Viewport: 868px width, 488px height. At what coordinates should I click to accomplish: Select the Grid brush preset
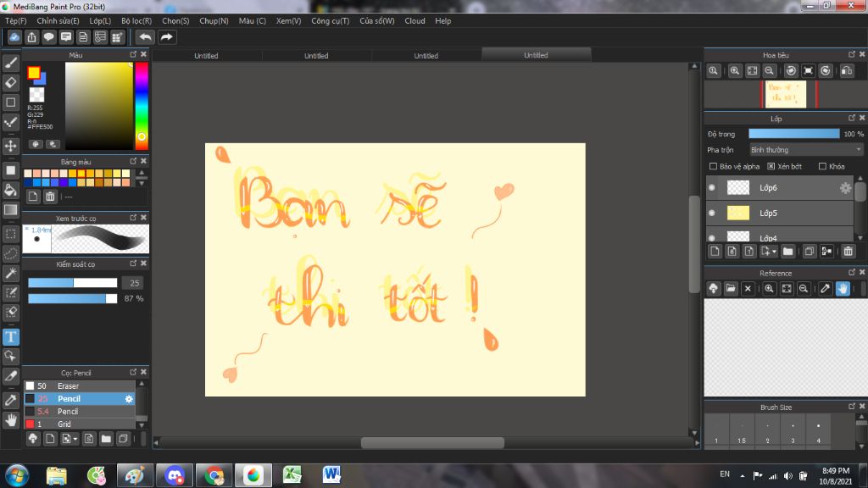click(x=80, y=424)
